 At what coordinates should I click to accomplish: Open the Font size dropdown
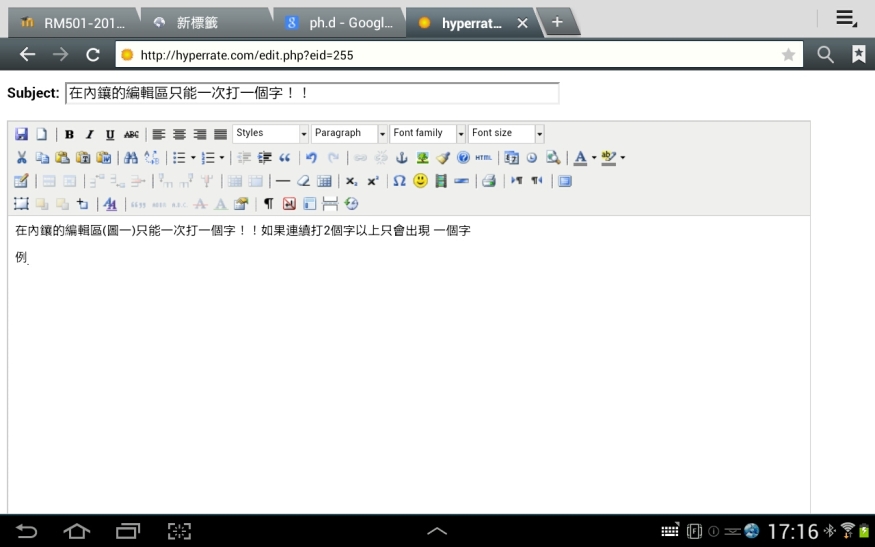pos(506,134)
